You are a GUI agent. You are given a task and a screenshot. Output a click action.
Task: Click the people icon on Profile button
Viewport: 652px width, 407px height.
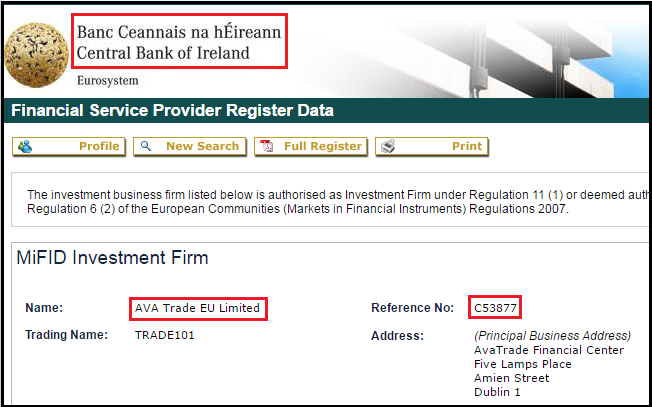25,146
